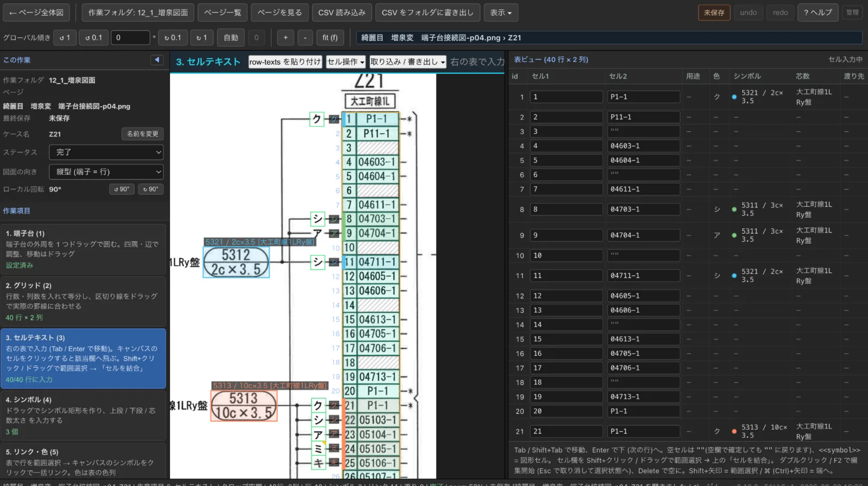This screenshot has width=868, height=486.
Task: Click the 未保存 save status button
Action: (x=714, y=12)
